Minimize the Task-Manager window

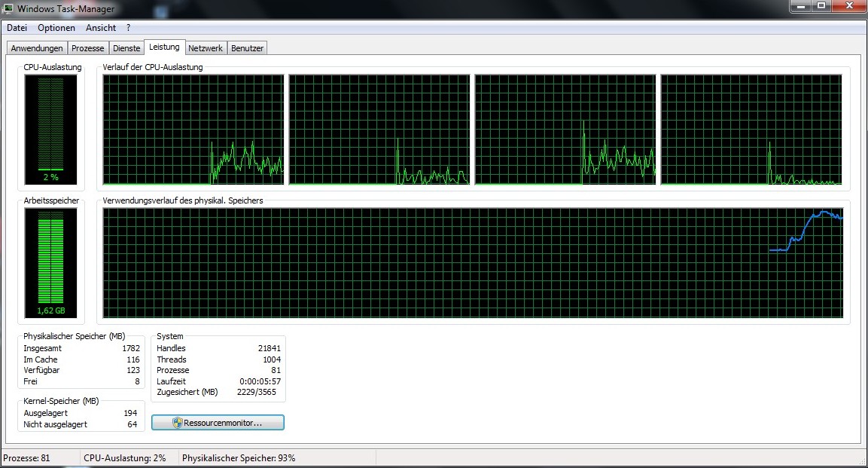(800, 6)
